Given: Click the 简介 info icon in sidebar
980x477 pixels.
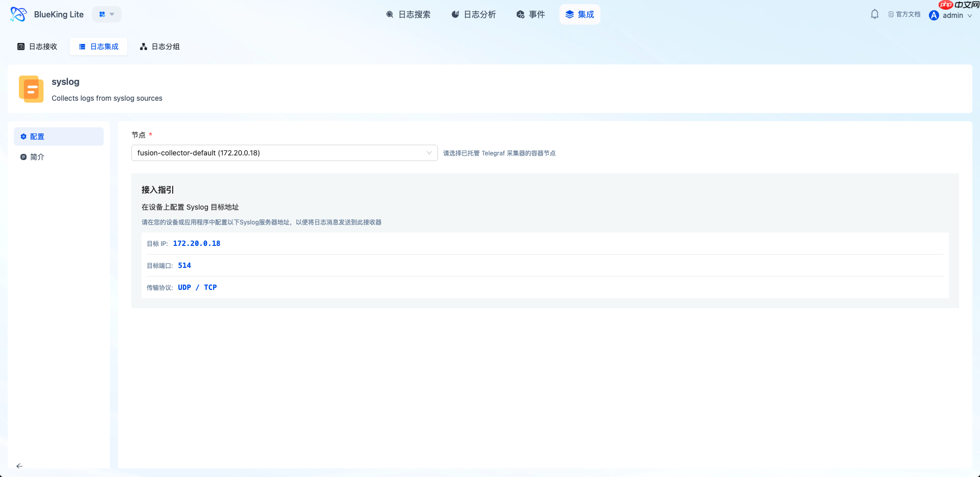Looking at the screenshot, I should click(24, 157).
